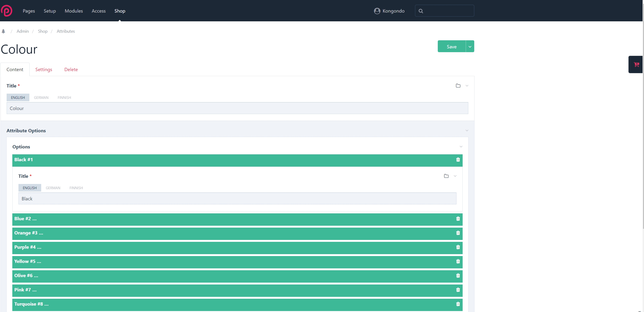Image resolution: width=644 pixels, height=312 pixels.
Task: Open the Modules menu
Action: 74,11
